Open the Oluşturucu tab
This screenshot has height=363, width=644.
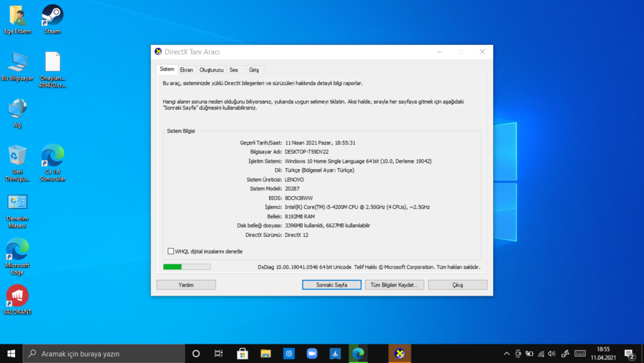pos(211,70)
